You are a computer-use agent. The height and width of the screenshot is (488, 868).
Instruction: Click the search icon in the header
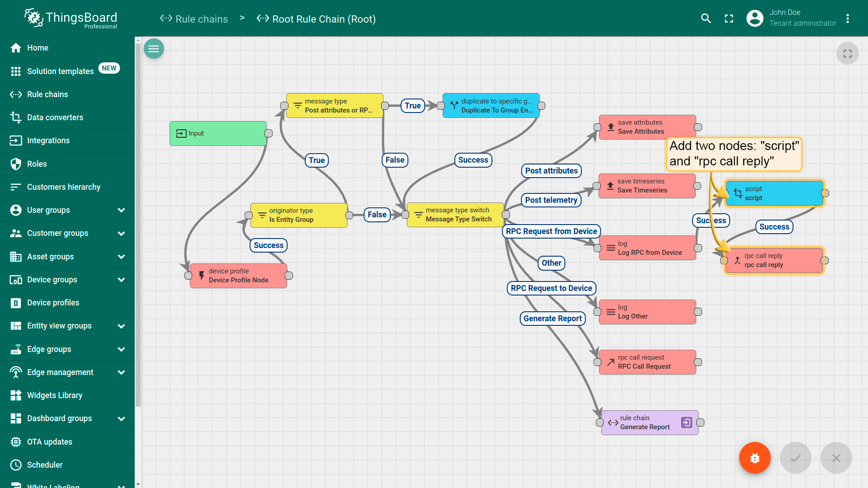coord(706,19)
